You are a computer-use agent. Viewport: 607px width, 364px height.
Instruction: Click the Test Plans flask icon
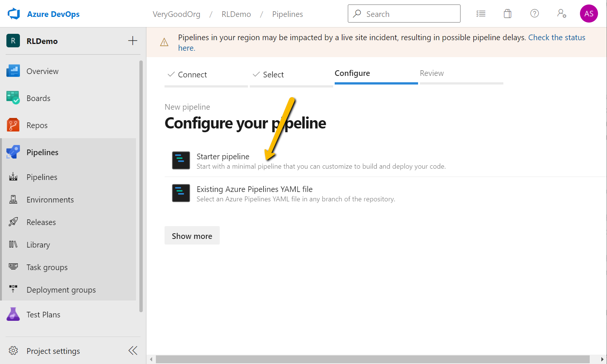click(x=13, y=314)
